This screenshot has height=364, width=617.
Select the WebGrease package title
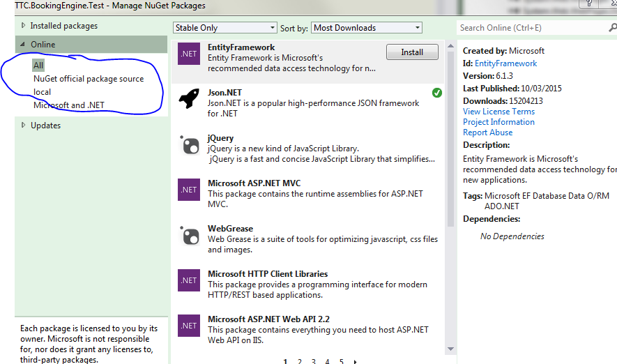[x=230, y=229]
